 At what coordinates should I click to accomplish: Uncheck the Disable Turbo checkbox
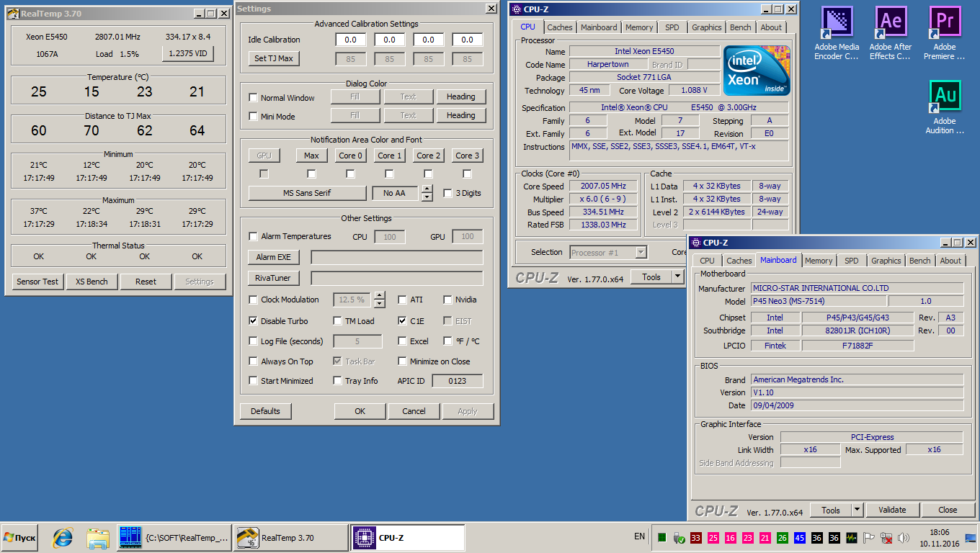254,321
